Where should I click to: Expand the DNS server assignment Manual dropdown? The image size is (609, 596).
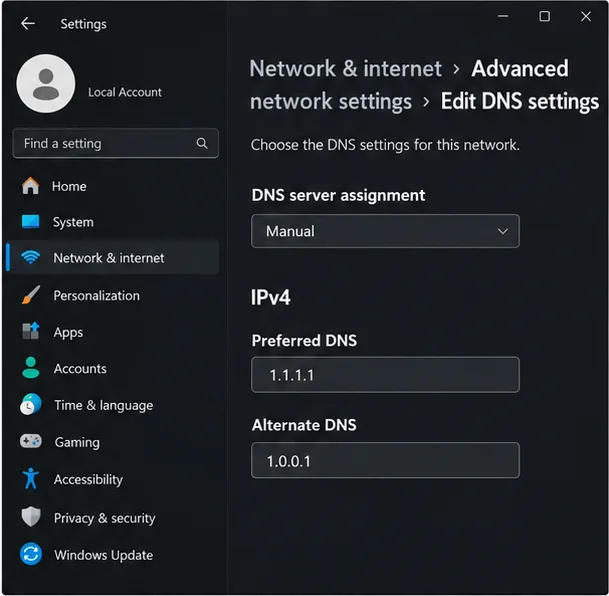coord(385,231)
